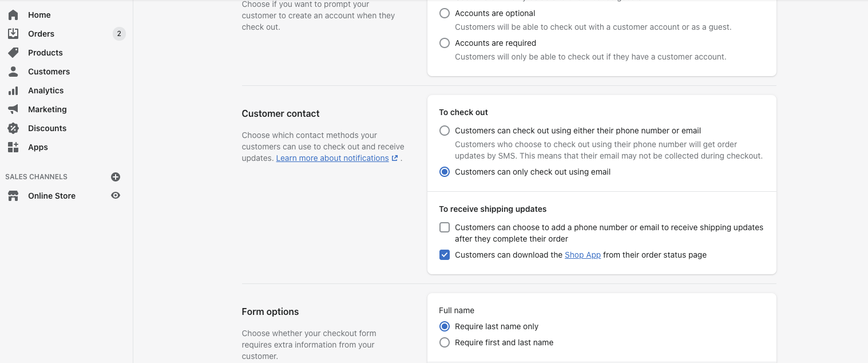
Task: Choose checkout with phone number or email
Action: pos(445,131)
